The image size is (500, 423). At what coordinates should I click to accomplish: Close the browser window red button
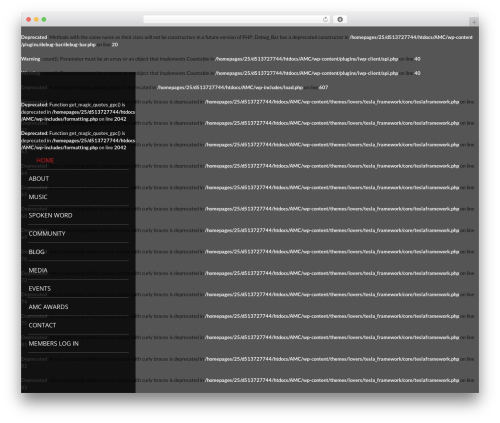click(x=29, y=19)
